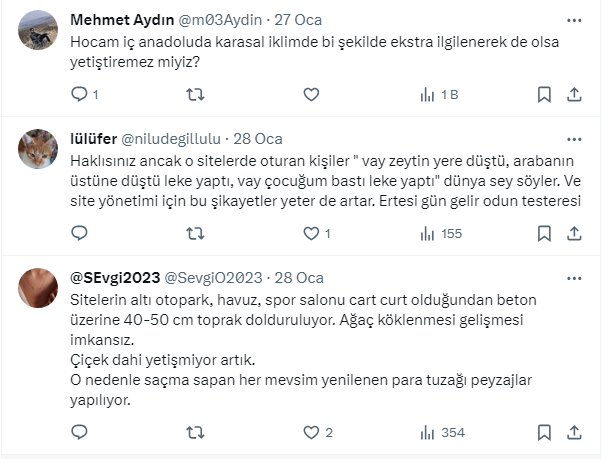The height and width of the screenshot is (459, 605).
Task: Share Mehmet Aydın's tweet
Action: (x=574, y=95)
